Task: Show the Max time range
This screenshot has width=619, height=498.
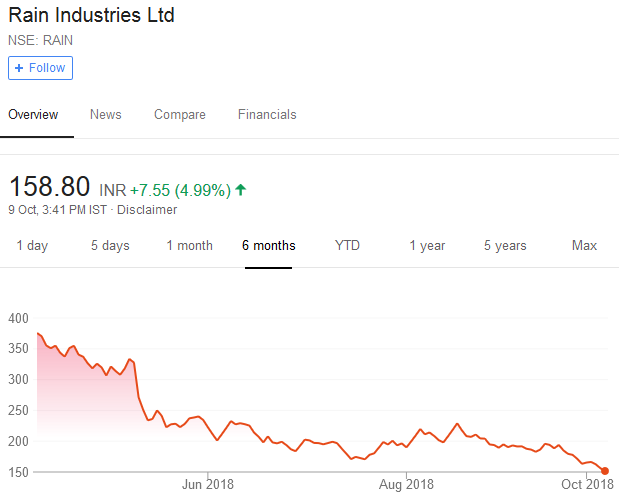Action: pyautogui.click(x=584, y=246)
